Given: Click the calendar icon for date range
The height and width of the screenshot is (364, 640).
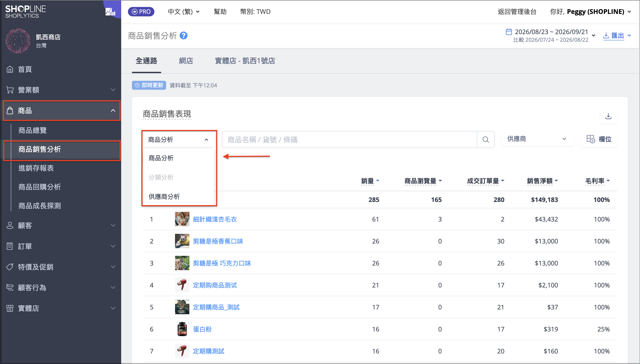Looking at the screenshot, I should click(x=509, y=32).
